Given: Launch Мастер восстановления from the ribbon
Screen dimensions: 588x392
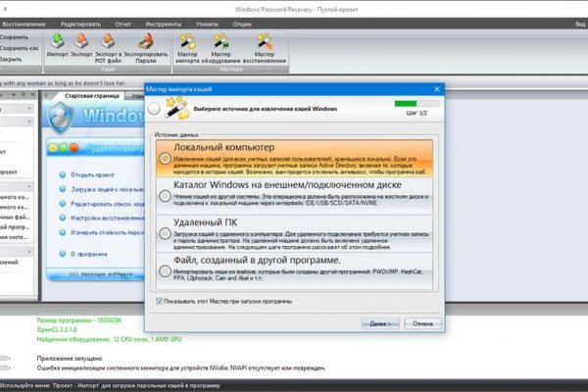Looking at the screenshot, I should (265, 42).
